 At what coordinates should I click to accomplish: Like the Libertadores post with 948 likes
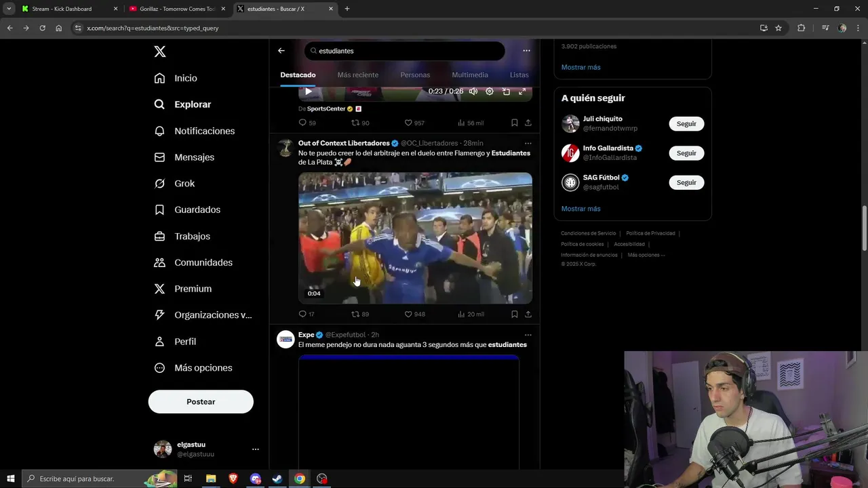coord(414,314)
